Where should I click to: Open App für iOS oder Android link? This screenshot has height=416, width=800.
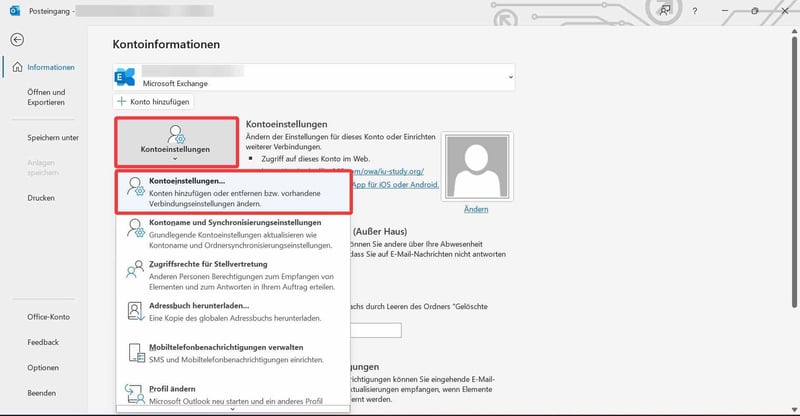coord(395,184)
